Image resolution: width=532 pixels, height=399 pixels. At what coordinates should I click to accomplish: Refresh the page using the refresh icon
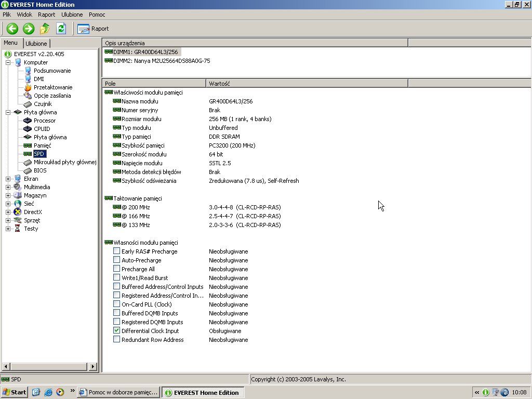click(61, 29)
